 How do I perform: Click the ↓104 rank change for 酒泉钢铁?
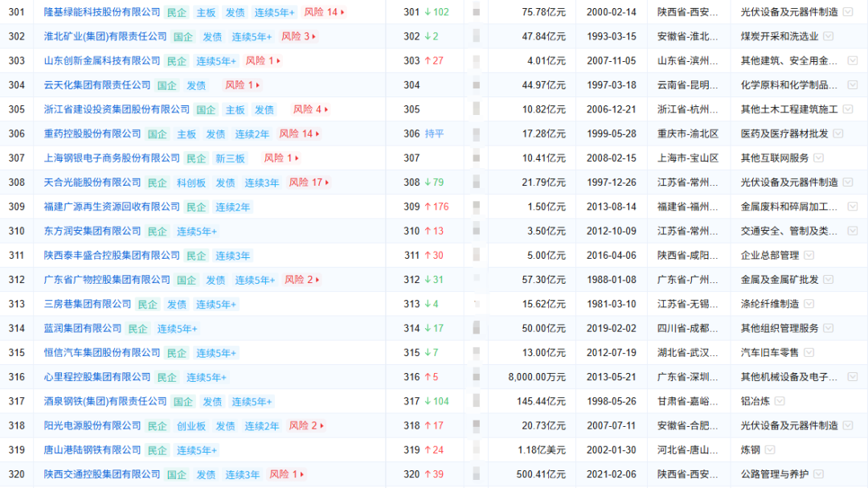click(x=436, y=402)
